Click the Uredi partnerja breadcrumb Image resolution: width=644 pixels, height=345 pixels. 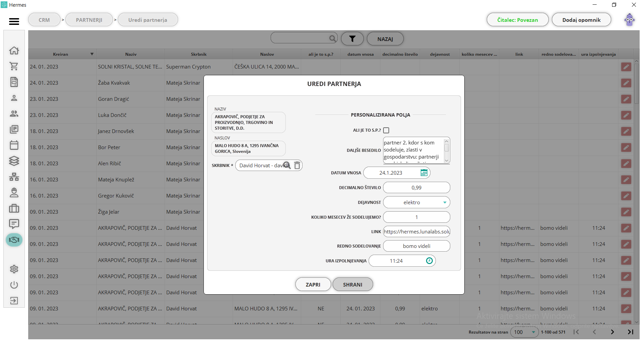pyautogui.click(x=148, y=20)
